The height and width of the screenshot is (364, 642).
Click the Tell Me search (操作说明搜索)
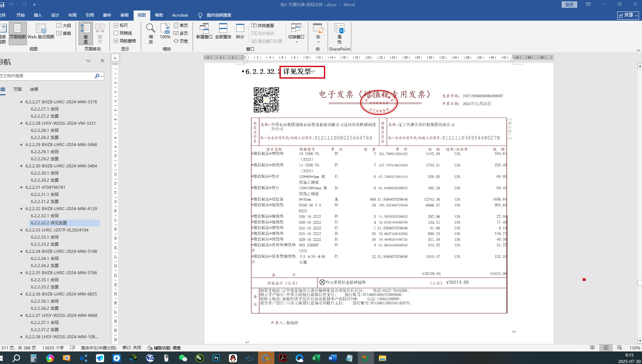point(215,15)
